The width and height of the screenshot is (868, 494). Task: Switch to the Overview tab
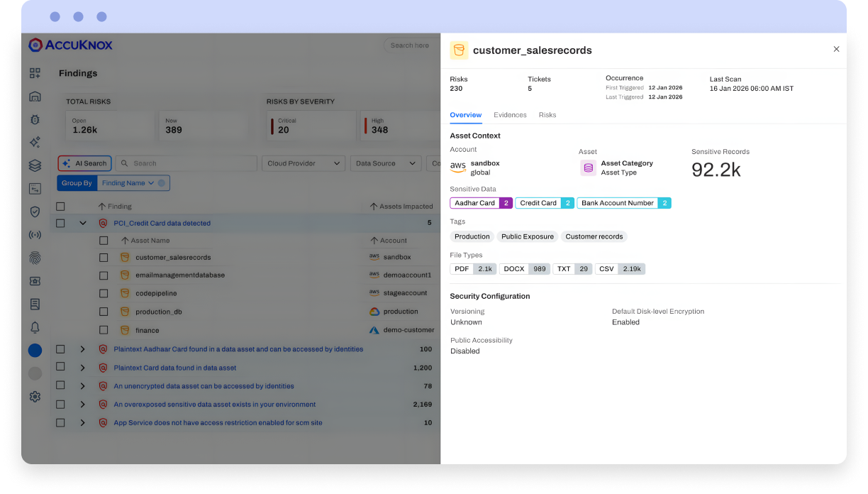465,115
